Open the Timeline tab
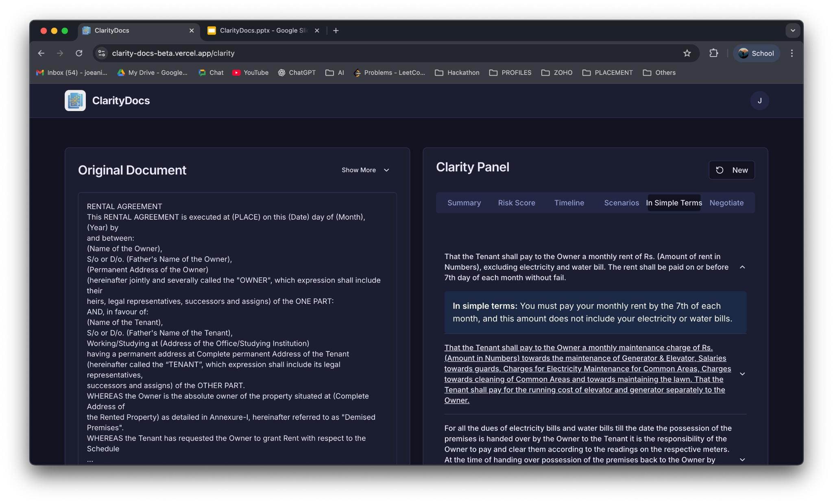The width and height of the screenshot is (833, 504). pyautogui.click(x=569, y=203)
